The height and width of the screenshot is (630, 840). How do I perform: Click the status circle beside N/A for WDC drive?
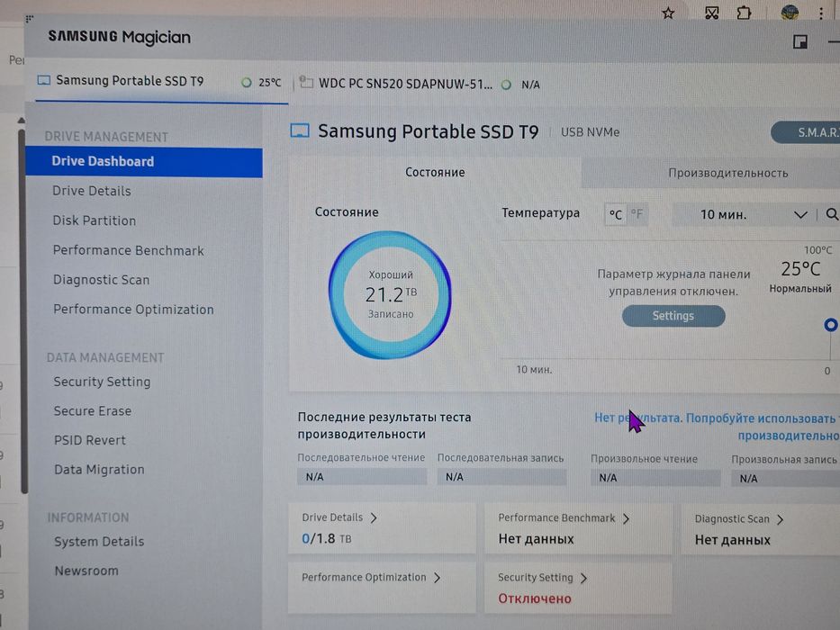(506, 85)
